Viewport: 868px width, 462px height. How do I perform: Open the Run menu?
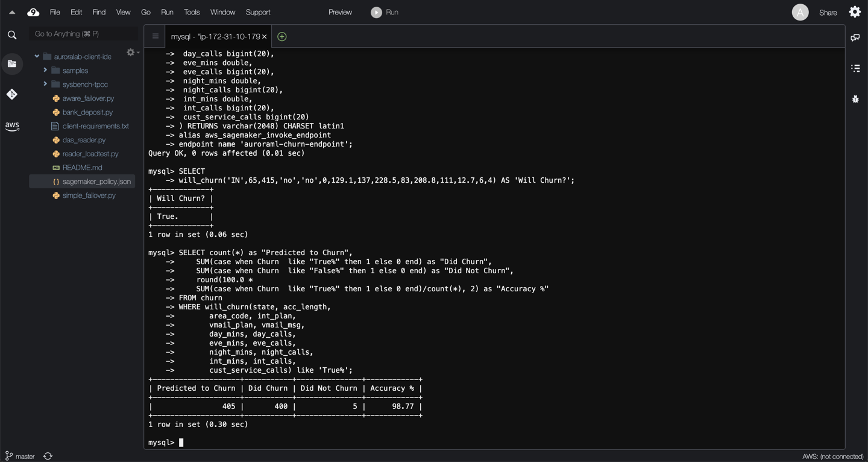[x=167, y=11]
